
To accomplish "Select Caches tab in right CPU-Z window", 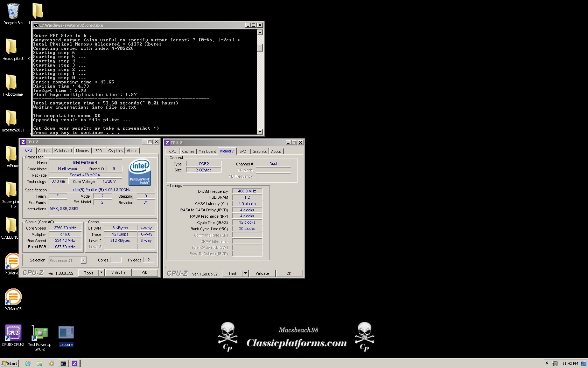I will click(188, 151).
